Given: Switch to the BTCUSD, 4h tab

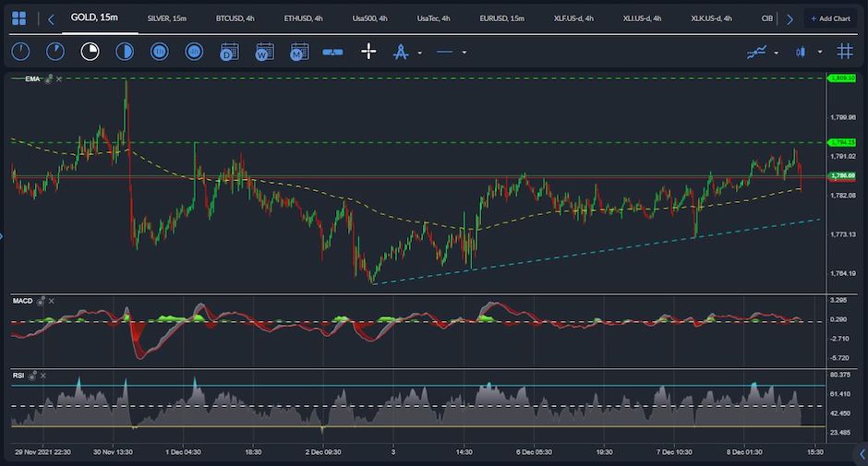Looking at the screenshot, I should pos(235,18).
